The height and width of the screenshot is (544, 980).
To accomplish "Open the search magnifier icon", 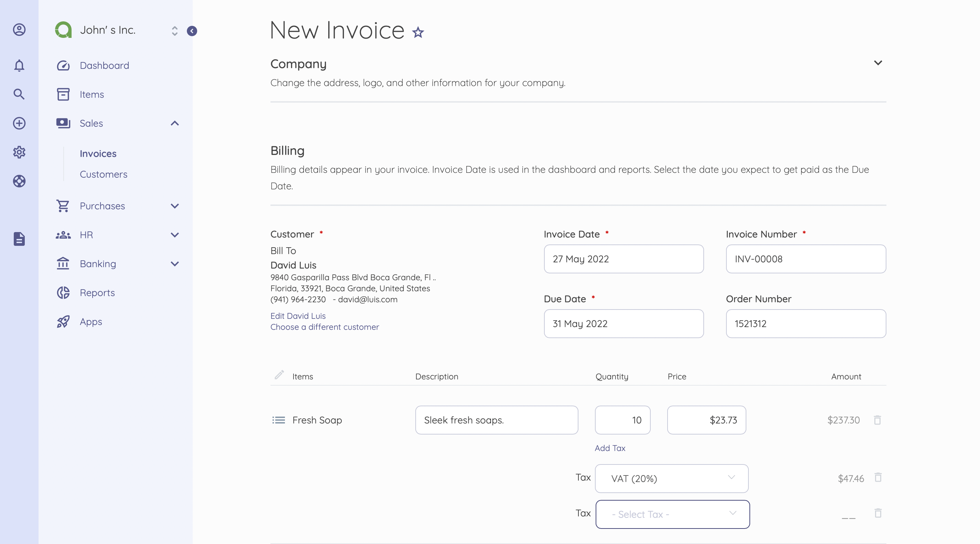I will tap(19, 94).
